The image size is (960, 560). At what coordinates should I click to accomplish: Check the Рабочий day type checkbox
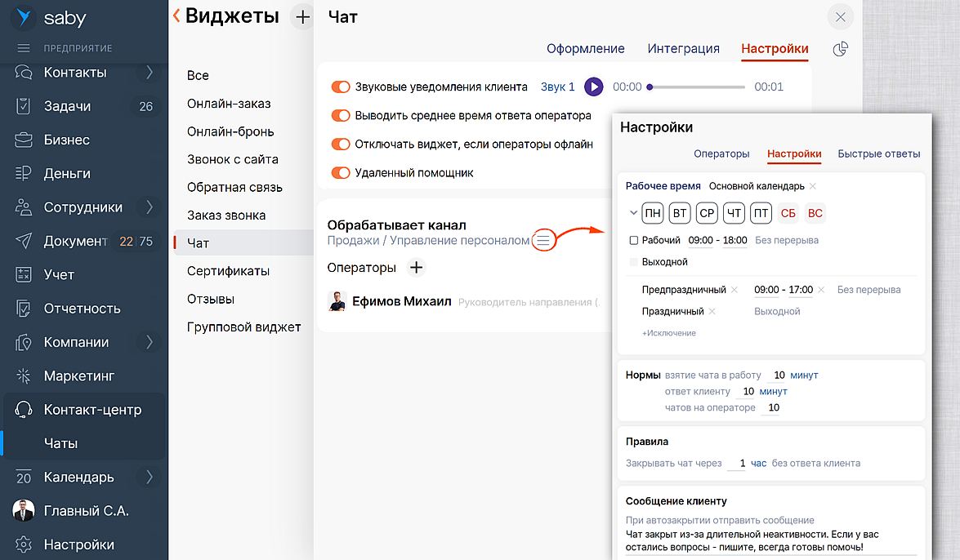click(634, 241)
